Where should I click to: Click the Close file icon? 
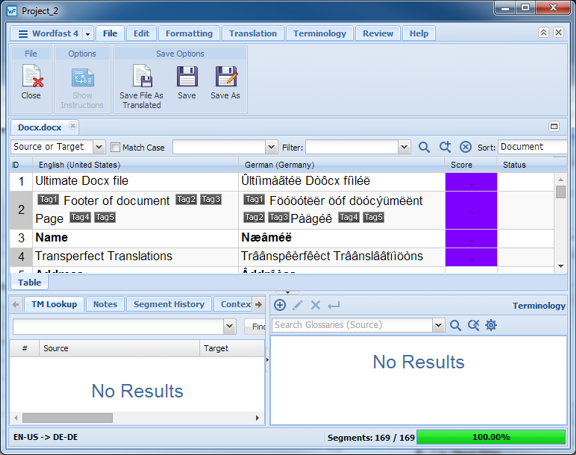click(32, 76)
